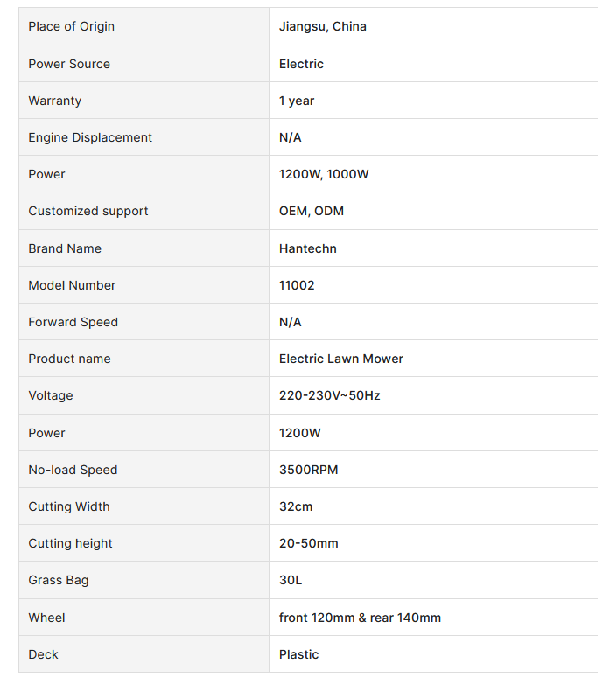Viewport: 616px width, 684px height.
Task: Select the "220-230V~50Hz" voltage value
Action: [329, 395]
